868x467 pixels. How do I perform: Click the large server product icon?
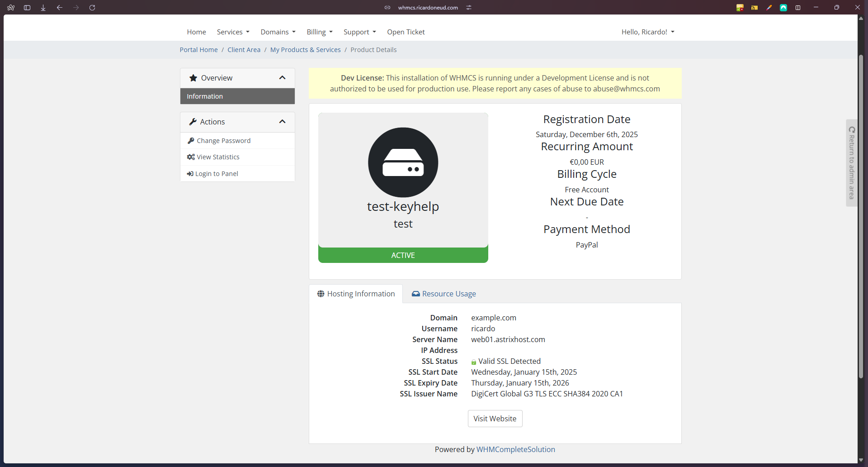tap(403, 162)
